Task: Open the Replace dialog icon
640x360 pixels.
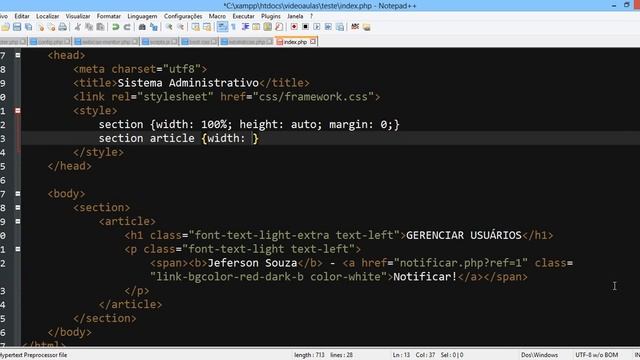Action: coord(154,27)
